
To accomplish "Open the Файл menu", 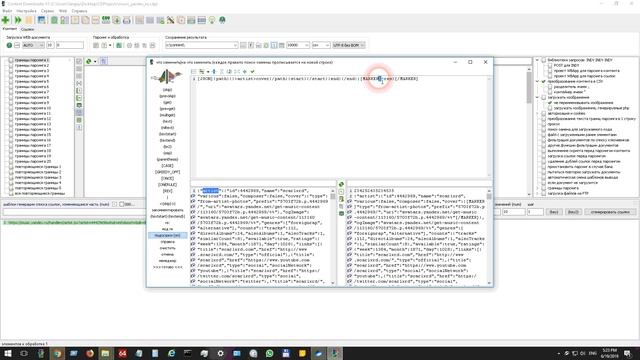I will (7, 11).
